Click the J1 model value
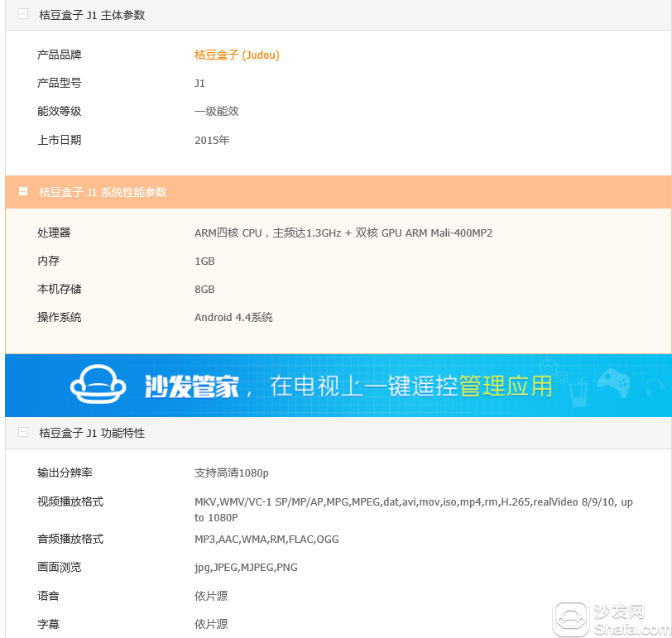 [x=199, y=83]
